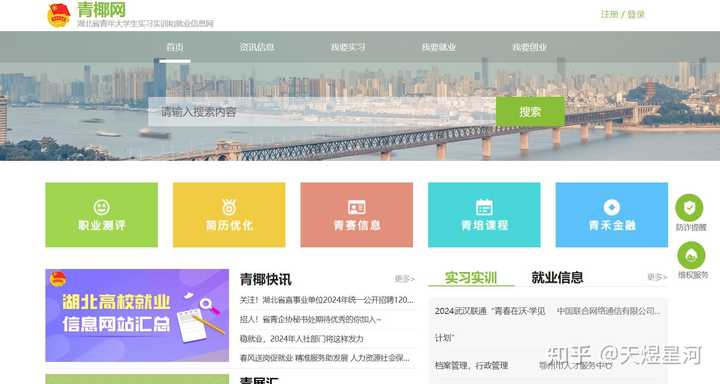
Task: Switch to the 就业信息 tab
Action: pyautogui.click(x=557, y=277)
